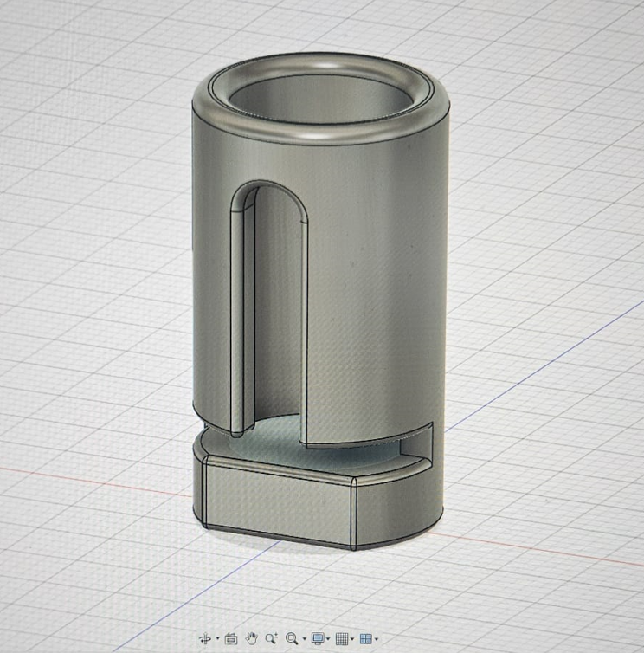The width and height of the screenshot is (644, 653).
Task: Click the Look At tool icon
Action: (x=230, y=638)
